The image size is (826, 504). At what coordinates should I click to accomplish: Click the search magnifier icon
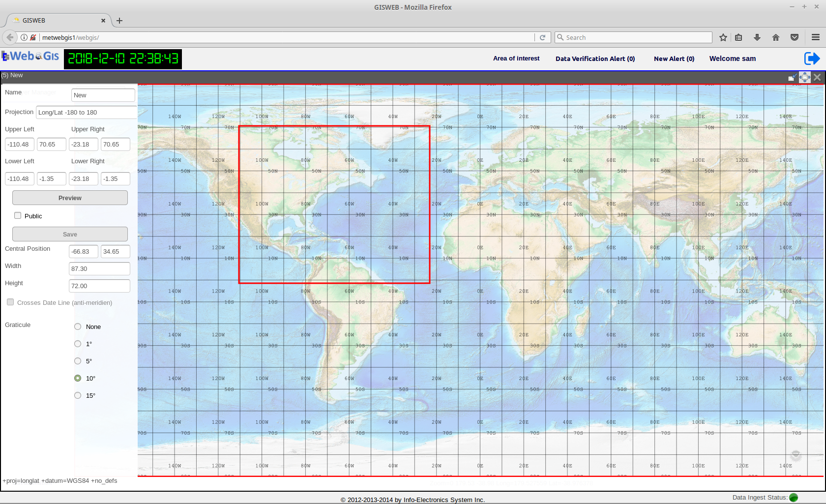560,37
